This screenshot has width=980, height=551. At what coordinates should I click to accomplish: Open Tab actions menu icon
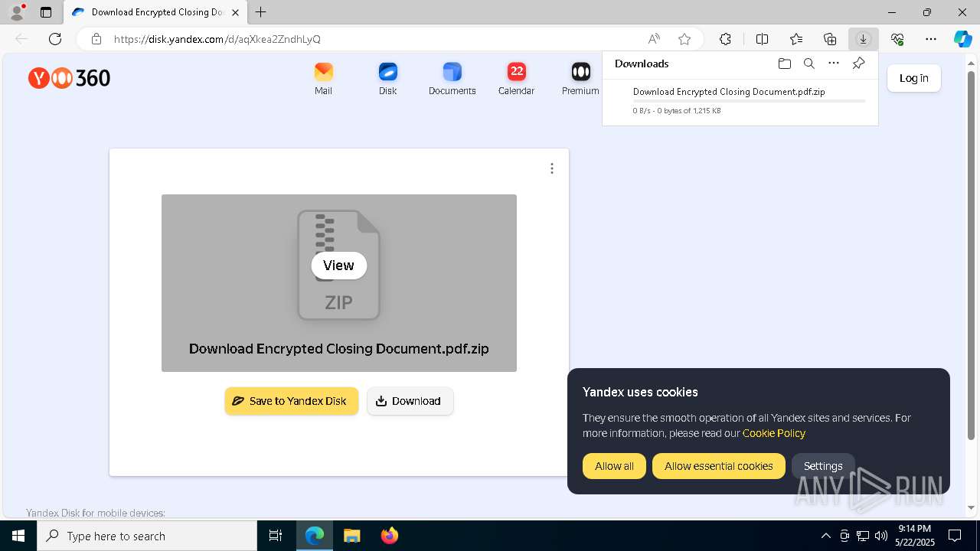pos(46,12)
